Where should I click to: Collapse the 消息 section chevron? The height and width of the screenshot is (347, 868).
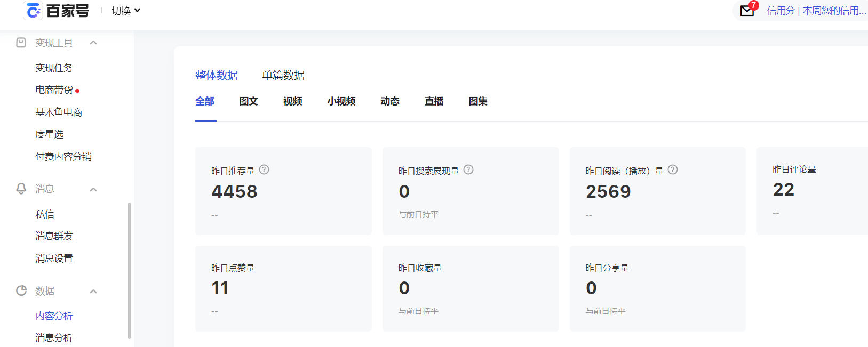[93, 189]
